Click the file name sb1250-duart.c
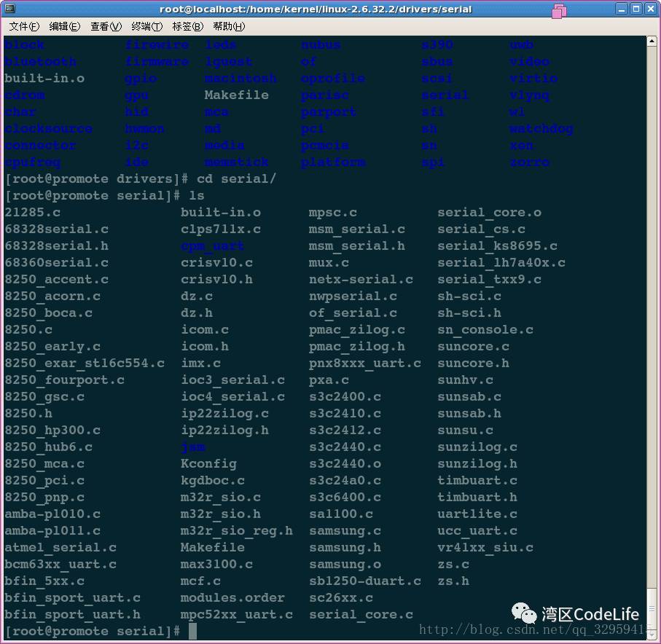 point(365,581)
